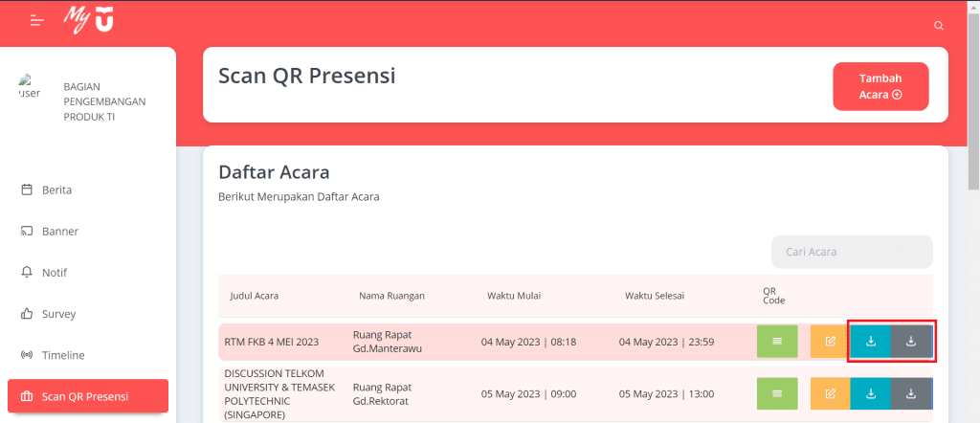This screenshot has width=980, height=423.
Task: Click the hamburger menu icon in header
Action: pos(37,20)
